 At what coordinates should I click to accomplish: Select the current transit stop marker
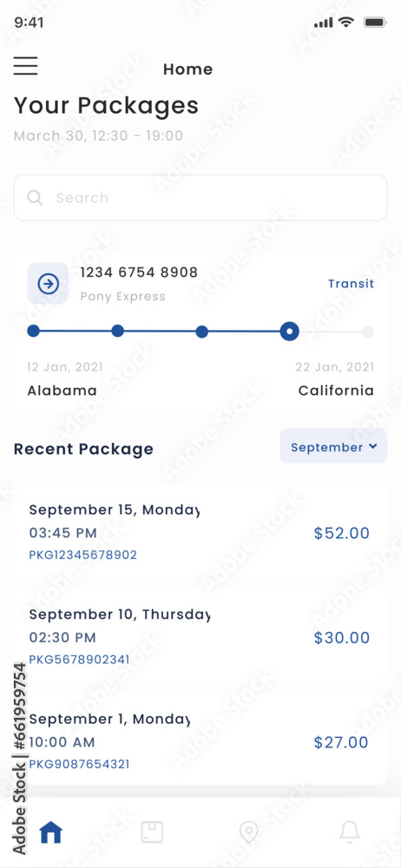tap(289, 332)
